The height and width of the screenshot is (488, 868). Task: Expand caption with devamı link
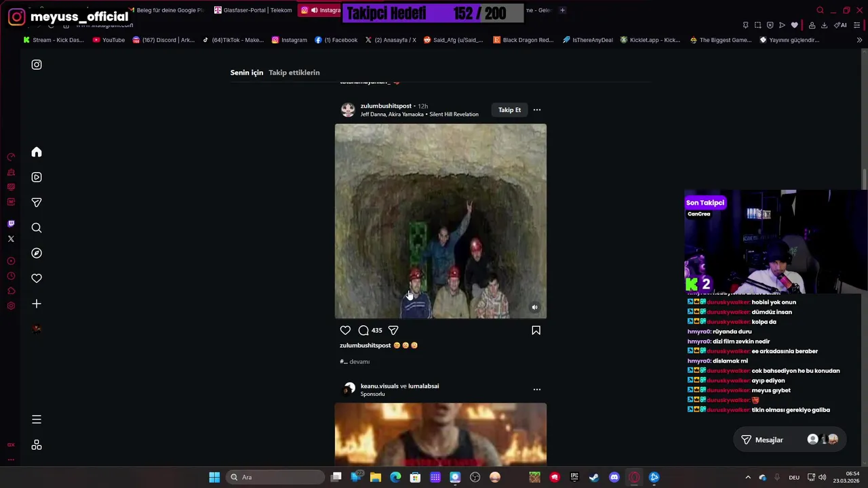[x=359, y=362]
